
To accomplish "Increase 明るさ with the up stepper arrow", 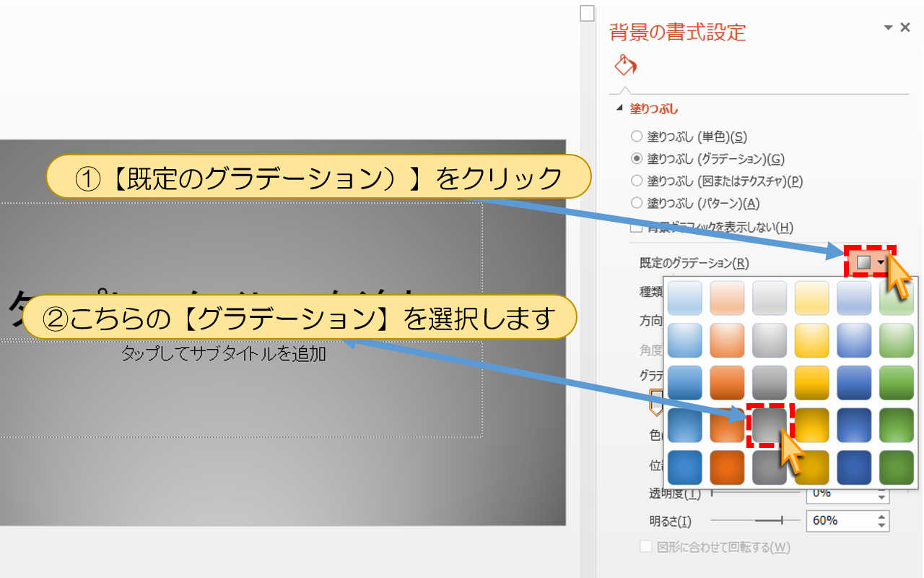I will tap(882, 516).
